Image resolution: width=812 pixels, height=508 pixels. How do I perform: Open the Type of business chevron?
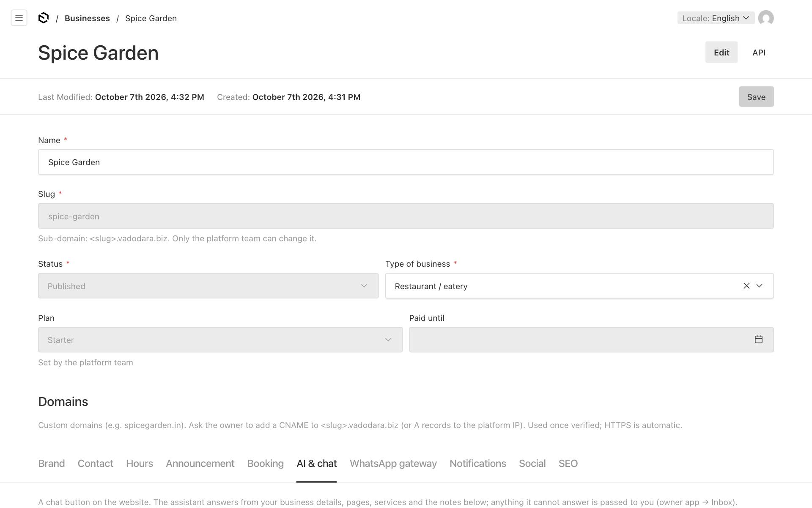760,286
